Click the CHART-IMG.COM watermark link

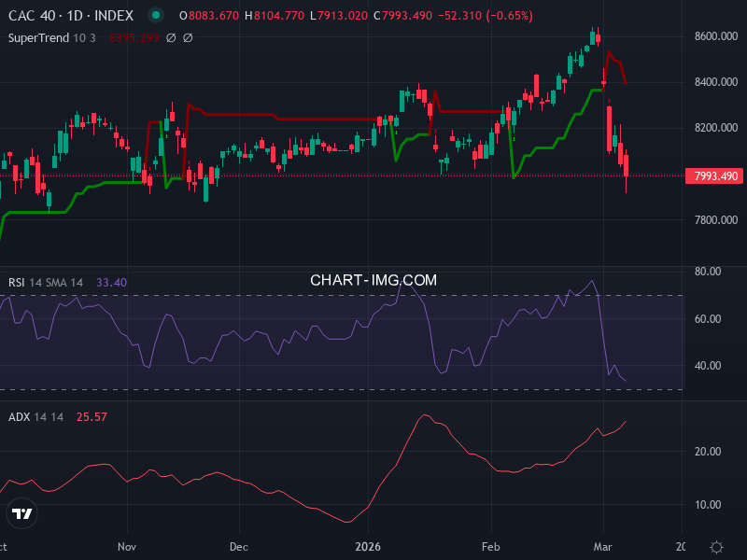(x=373, y=279)
